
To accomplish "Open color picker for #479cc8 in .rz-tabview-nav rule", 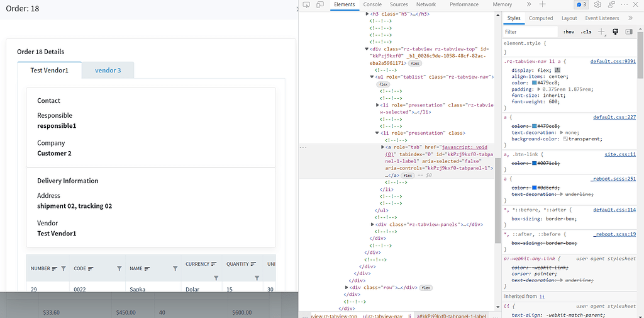I will pos(535,82).
